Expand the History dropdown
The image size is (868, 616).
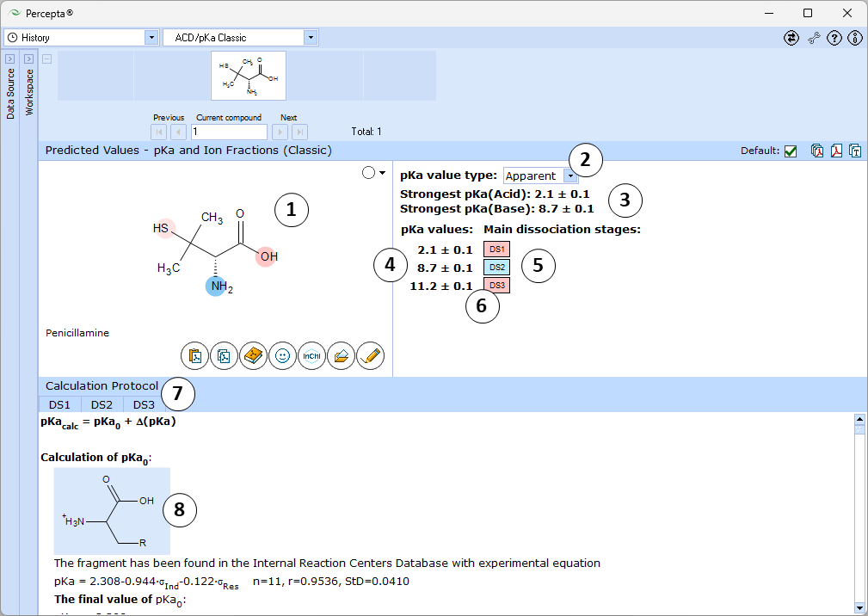(x=151, y=38)
